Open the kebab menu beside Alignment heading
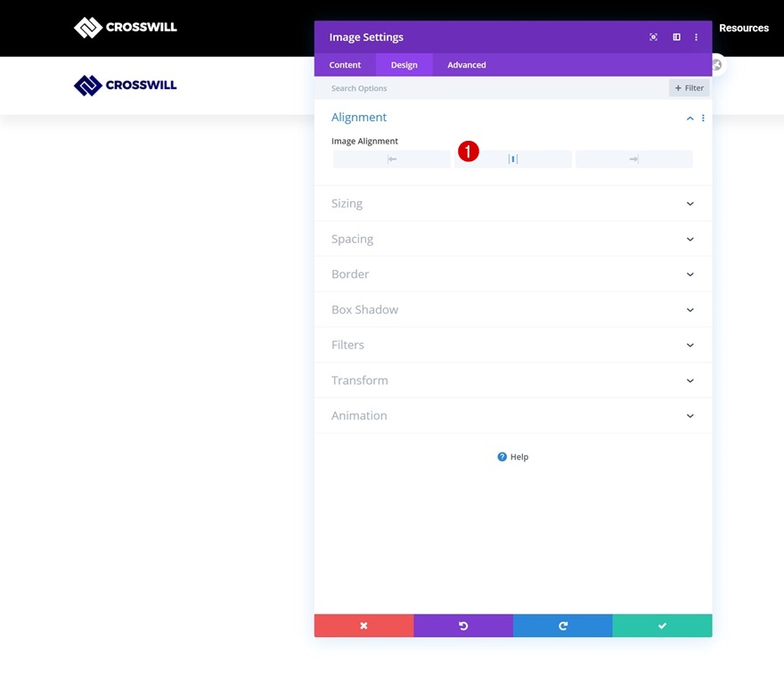 pyautogui.click(x=703, y=118)
